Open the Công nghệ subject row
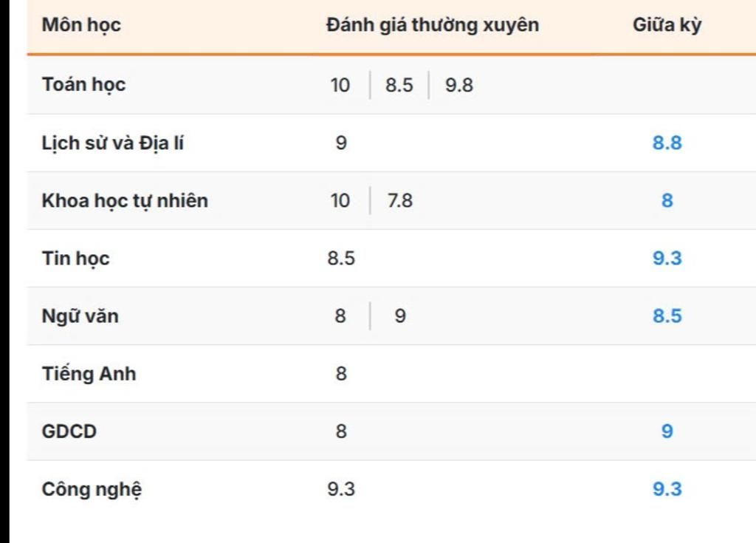The width and height of the screenshot is (756, 543). pyautogui.click(x=92, y=489)
